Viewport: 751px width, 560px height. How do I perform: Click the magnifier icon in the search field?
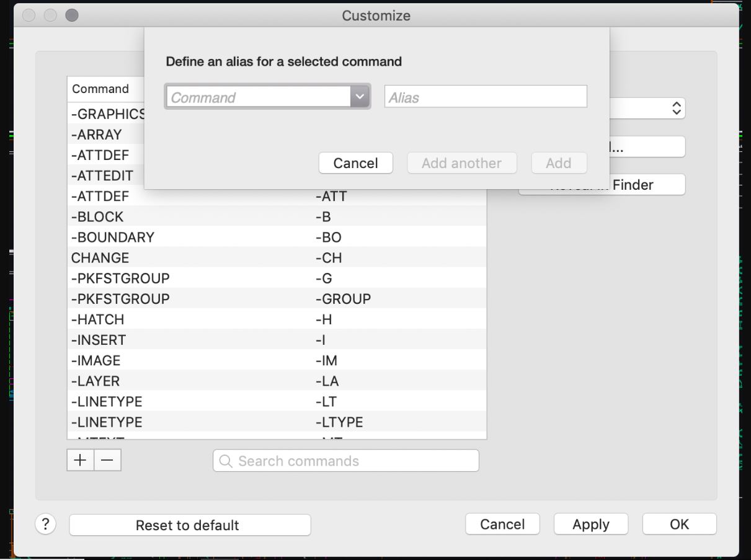click(x=226, y=461)
